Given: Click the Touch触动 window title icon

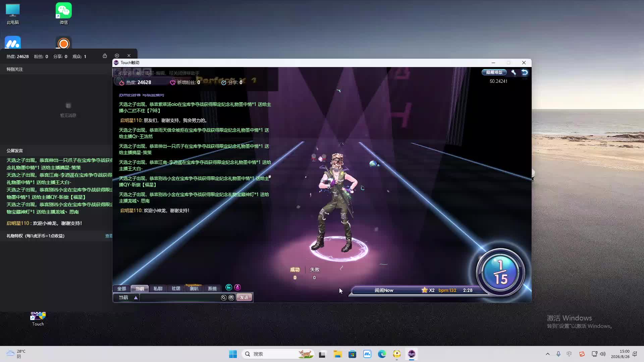Looking at the screenshot, I should (x=116, y=63).
